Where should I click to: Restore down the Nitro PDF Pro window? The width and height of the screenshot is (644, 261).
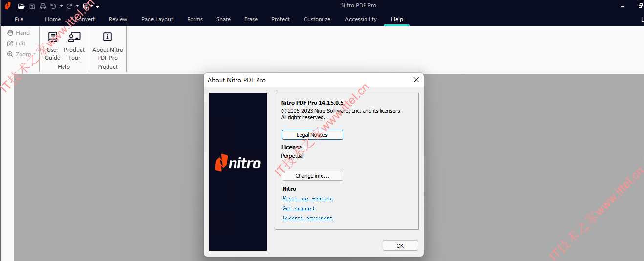click(x=640, y=6)
